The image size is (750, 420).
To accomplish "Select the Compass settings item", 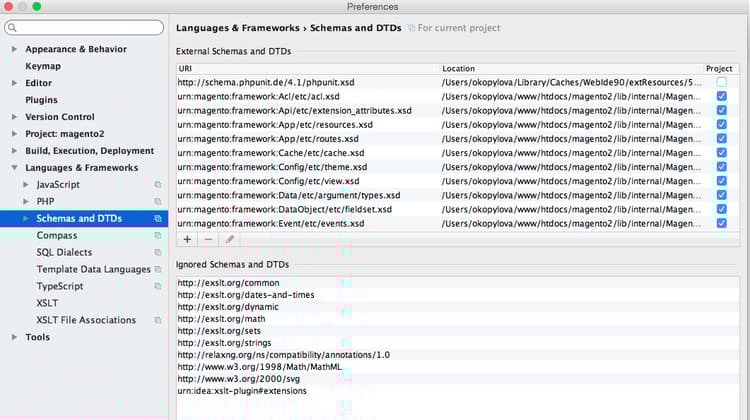I will [x=57, y=235].
